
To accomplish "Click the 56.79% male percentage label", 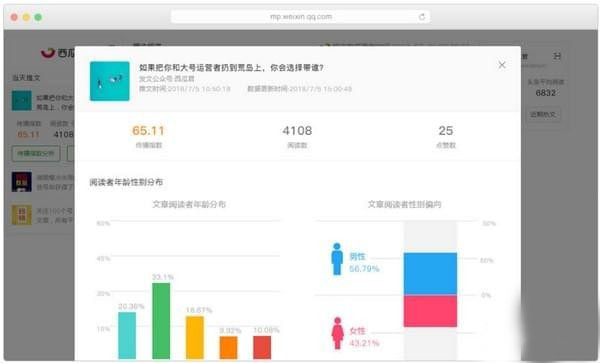I will coord(364,269).
